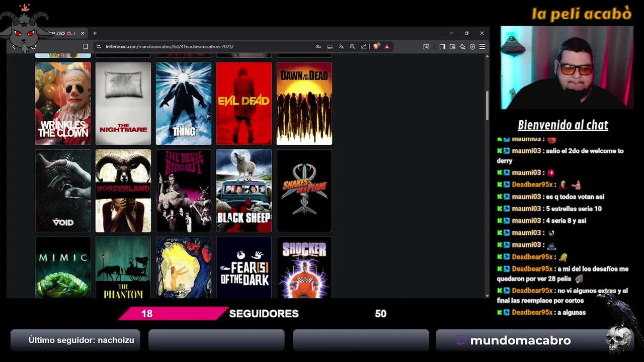Image resolution: width=644 pixels, height=362 pixels.
Task: Click the zoom magnifier icon in address bar
Action: click(352, 47)
